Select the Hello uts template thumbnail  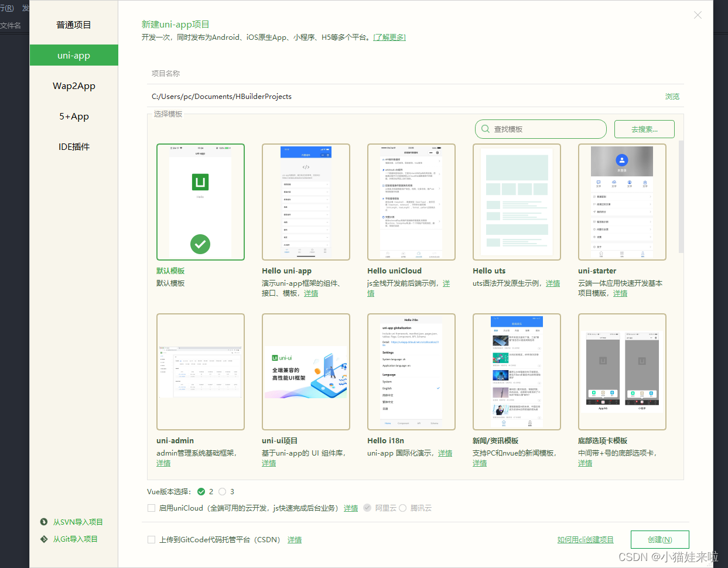click(517, 202)
